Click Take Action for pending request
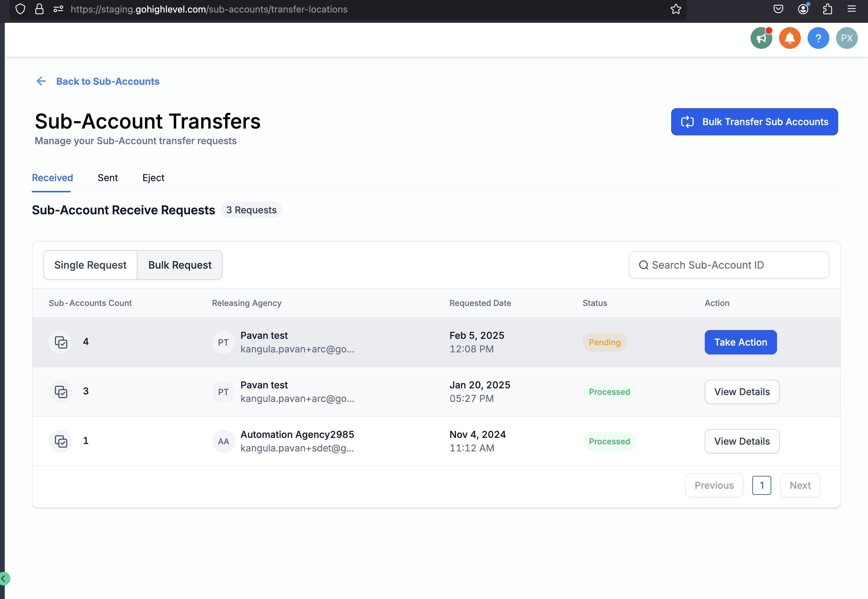The height and width of the screenshot is (599, 868). pos(740,342)
